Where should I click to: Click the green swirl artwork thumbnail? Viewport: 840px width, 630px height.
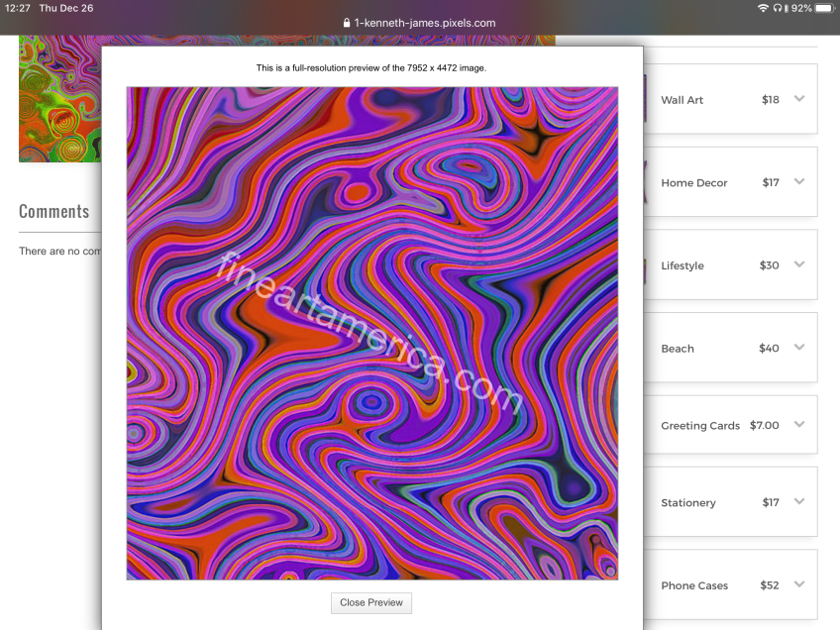pos(59,99)
